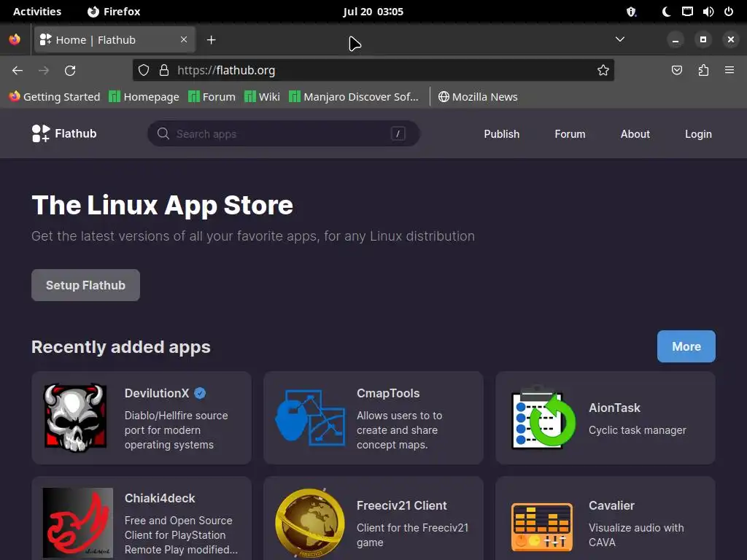Open the Save to Pocket icon
The width and height of the screenshot is (747, 560).
pyautogui.click(x=676, y=71)
